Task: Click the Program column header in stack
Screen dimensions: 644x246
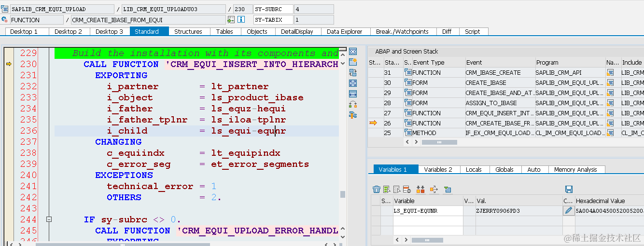Action: click(570, 62)
